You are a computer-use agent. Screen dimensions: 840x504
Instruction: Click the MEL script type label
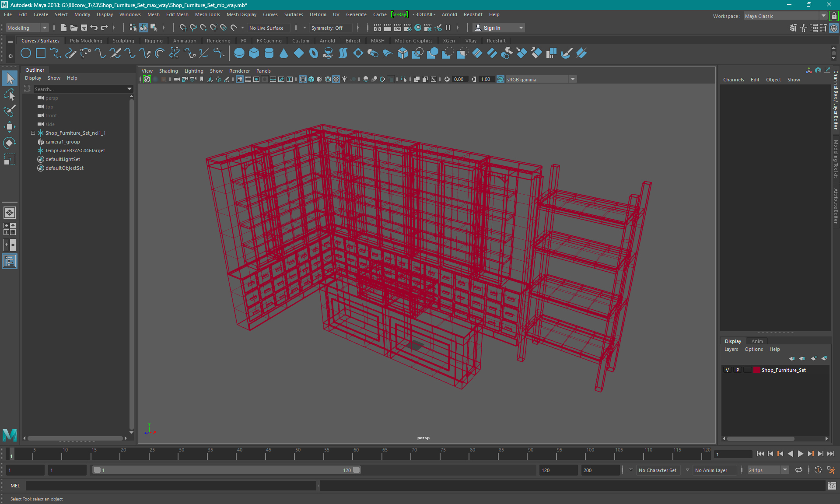click(15, 485)
